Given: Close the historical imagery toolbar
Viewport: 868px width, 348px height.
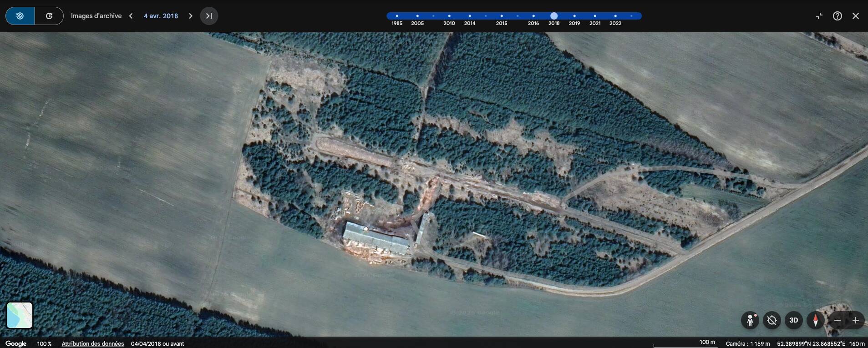Looking at the screenshot, I should 856,16.
